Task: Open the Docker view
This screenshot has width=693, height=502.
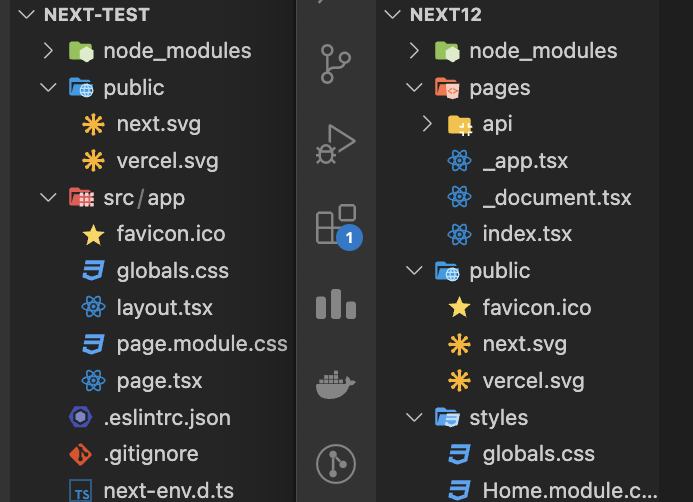Action: pos(335,384)
